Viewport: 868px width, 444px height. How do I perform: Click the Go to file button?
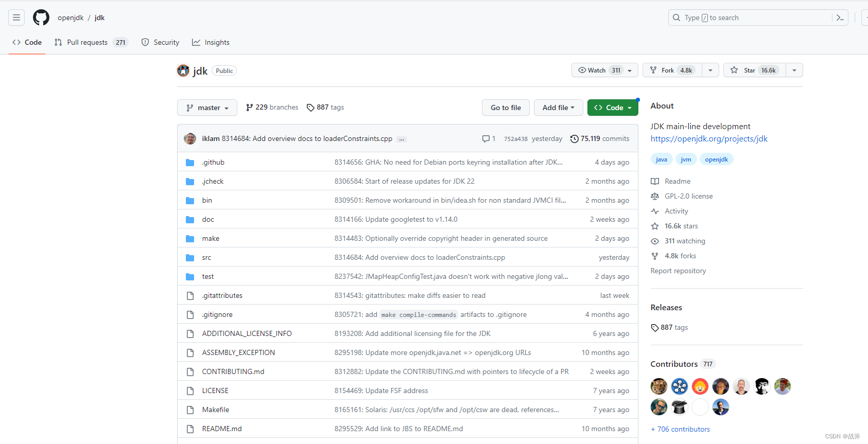click(x=506, y=108)
